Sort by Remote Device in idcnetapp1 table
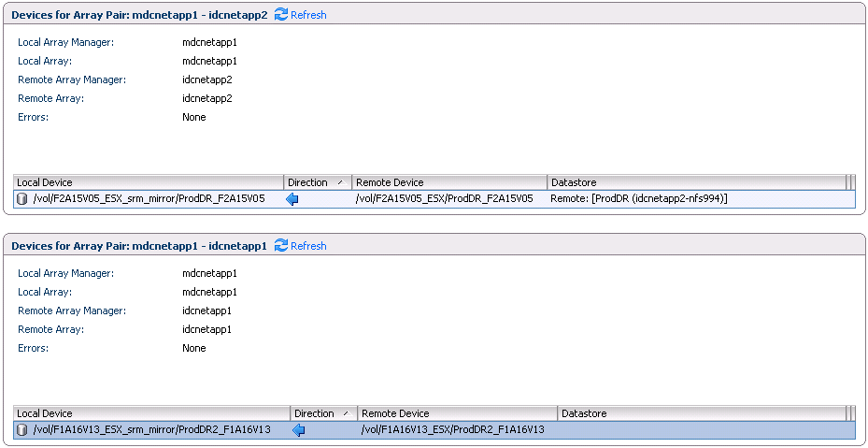 (457, 413)
